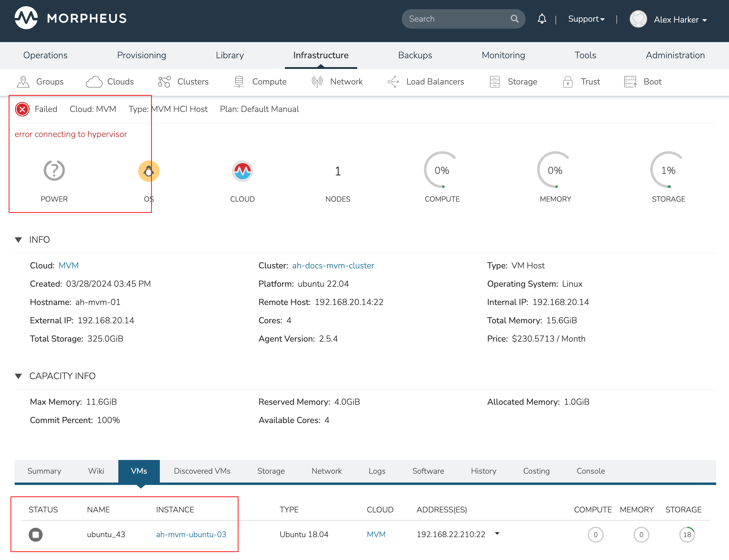729x560 pixels.
Task: Switch to the Discovered VMs tab
Action: [x=202, y=471]
